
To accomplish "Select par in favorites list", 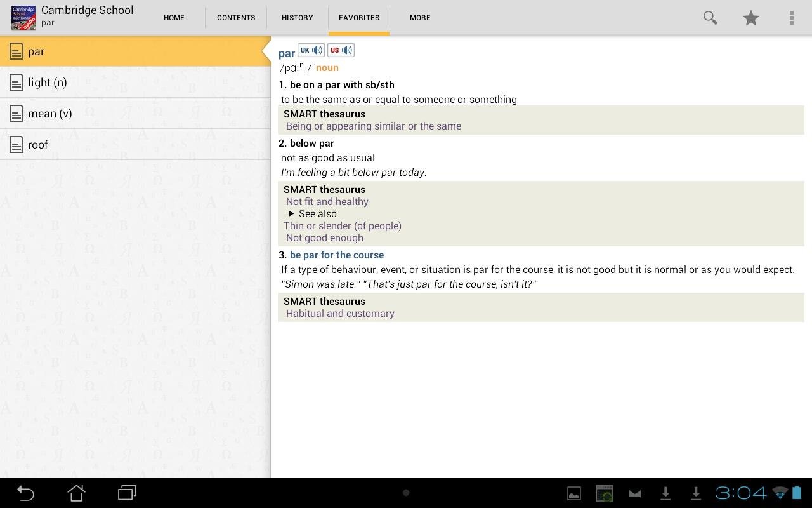I will 135,51.
